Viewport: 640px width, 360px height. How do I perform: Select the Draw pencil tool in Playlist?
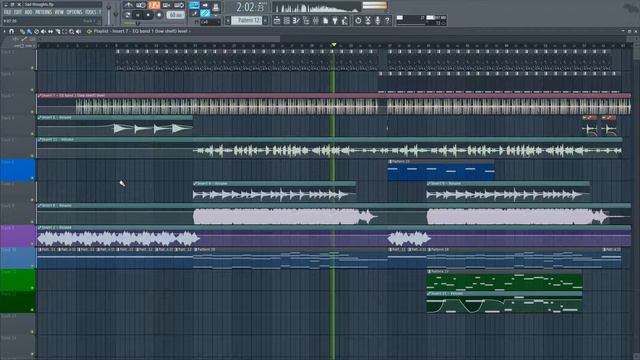pos(22,31)
